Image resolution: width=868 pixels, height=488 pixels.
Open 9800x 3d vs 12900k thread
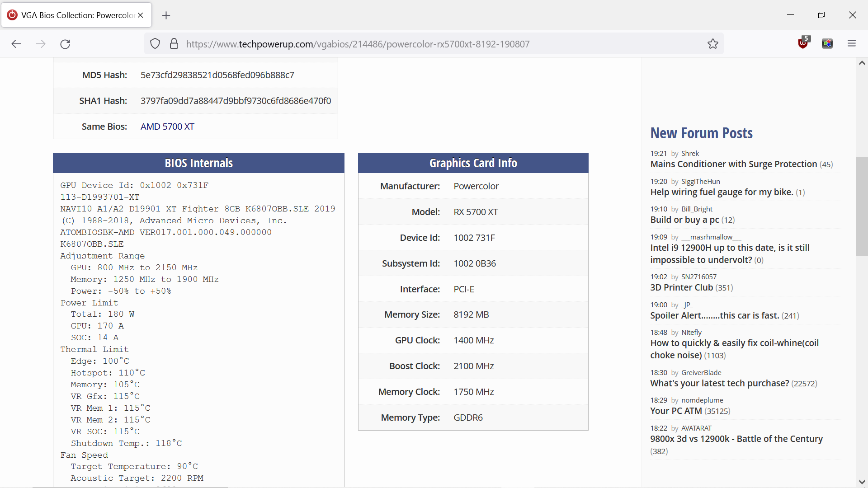point(736,439)
